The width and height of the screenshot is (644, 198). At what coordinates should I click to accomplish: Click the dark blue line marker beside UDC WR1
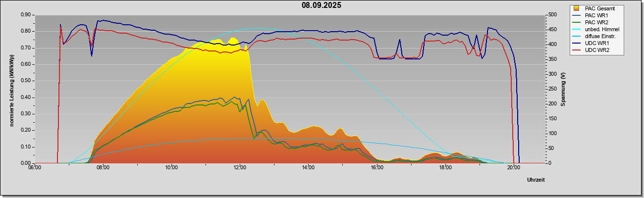577,43
